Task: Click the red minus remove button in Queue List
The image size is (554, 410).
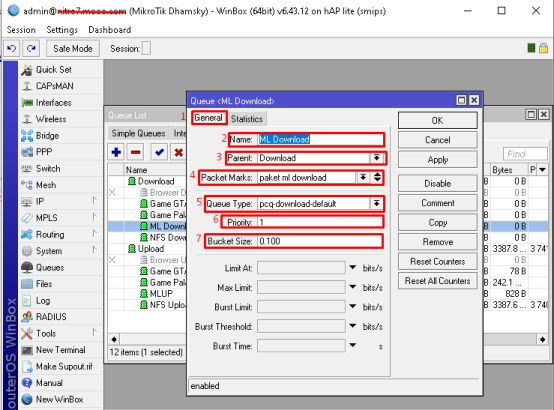Action: pos(136,152)
